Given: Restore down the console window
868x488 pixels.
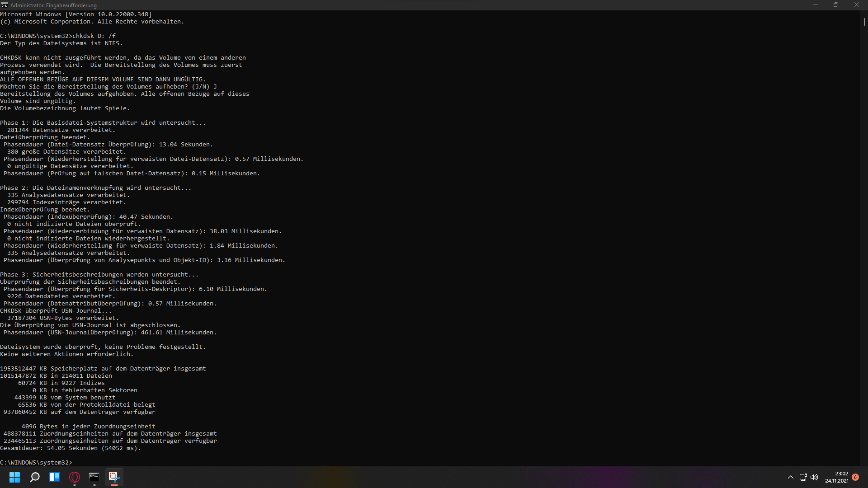Looking at the screenshot, I should [x=836, y=5].
